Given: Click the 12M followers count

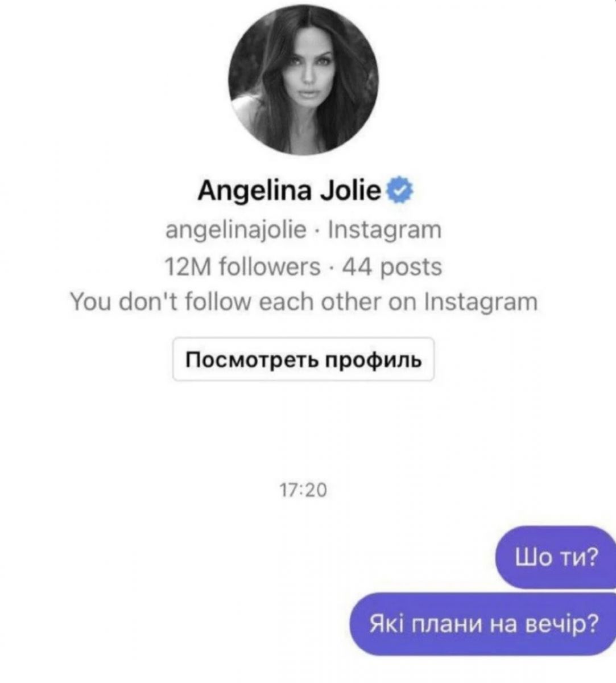Looking at the screenshot, I should tap(242, 266).
